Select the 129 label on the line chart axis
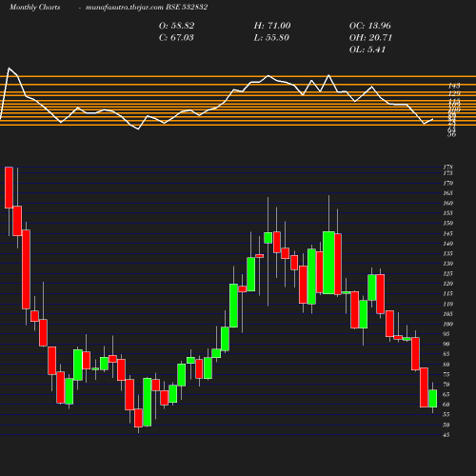Screen dimensions: 476x476 click(454, 93)
